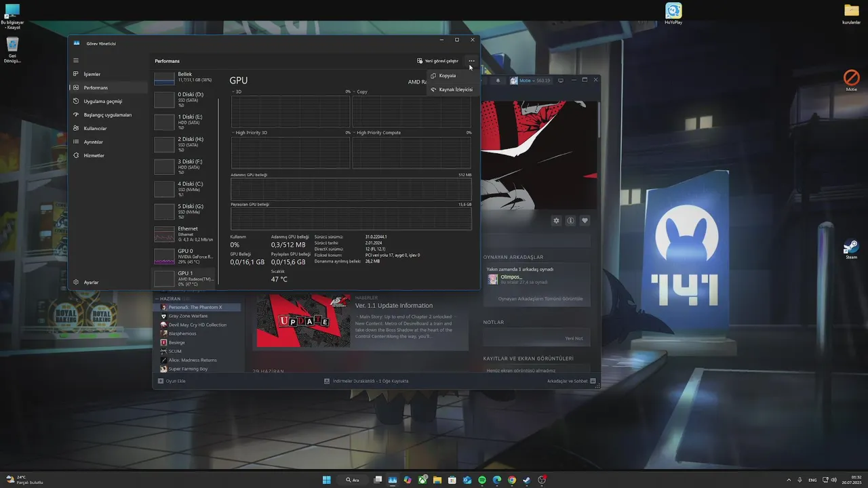Click Windows Start button on taskbar
The width and height of the screenshot is (868, 488).
click(x=326, y=480)
